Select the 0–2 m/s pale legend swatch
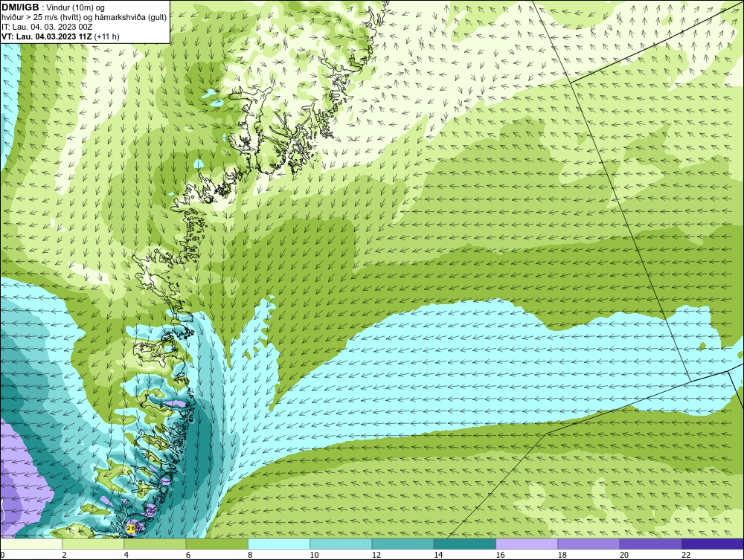744x560 pixels. 31,544
